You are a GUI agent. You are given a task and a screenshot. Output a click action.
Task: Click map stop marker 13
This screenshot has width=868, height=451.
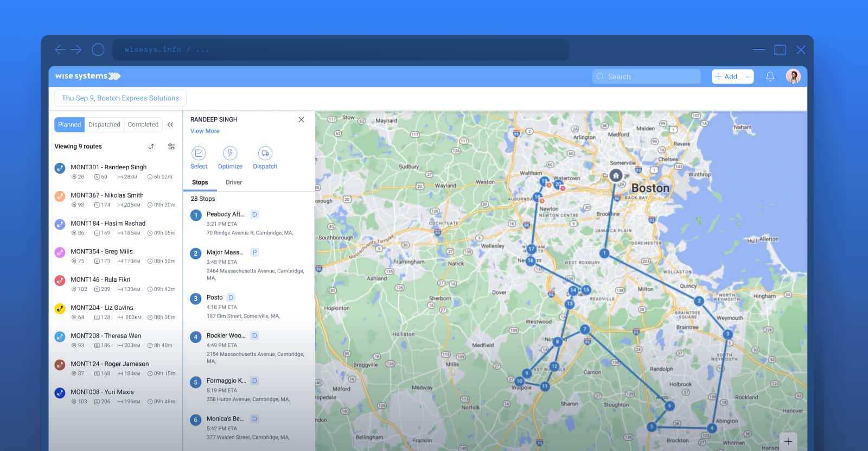tap(569, 304)
